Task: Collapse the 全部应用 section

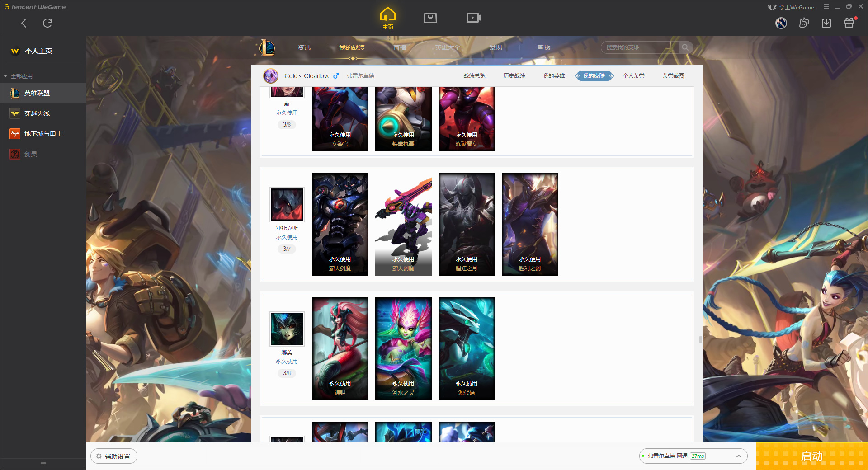Action: 18,76
